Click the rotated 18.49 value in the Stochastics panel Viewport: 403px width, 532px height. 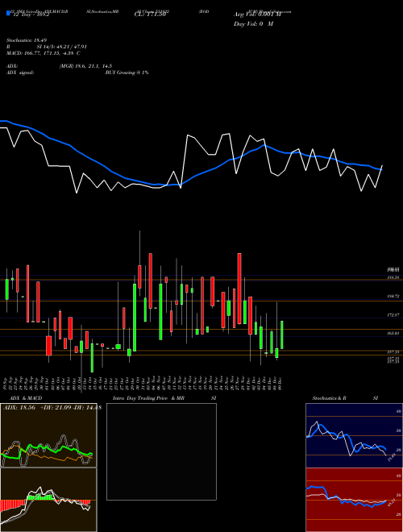392,457
